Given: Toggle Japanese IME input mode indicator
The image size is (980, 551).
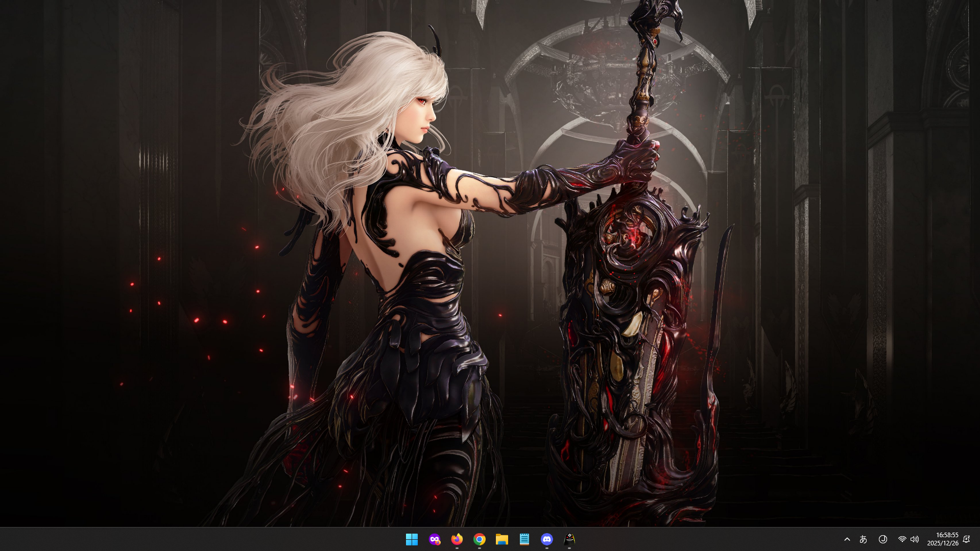Looking at the screenshot, I should pos(863,539).
